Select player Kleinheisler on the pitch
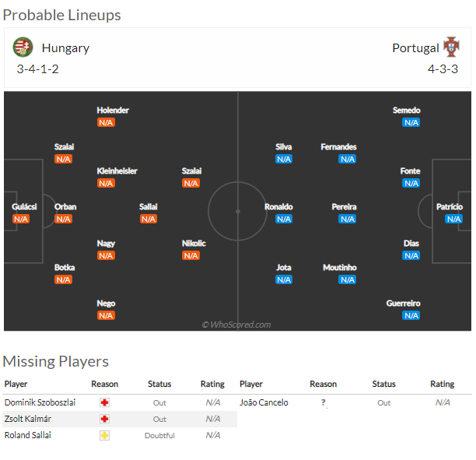 point(117,171)
